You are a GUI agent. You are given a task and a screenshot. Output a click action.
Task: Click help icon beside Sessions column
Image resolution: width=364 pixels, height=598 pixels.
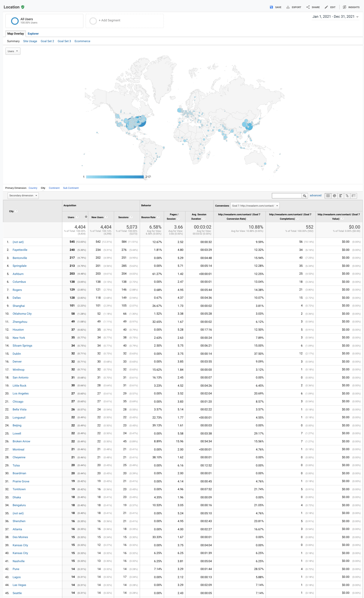(x=132, y=217)
